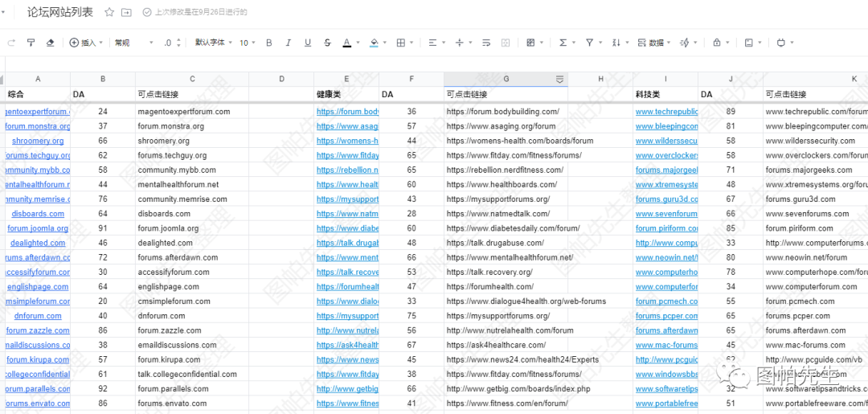The image size is (868, 414).
Task: Expand the font color dropdown arrow
Action: (x=358, y=43)
